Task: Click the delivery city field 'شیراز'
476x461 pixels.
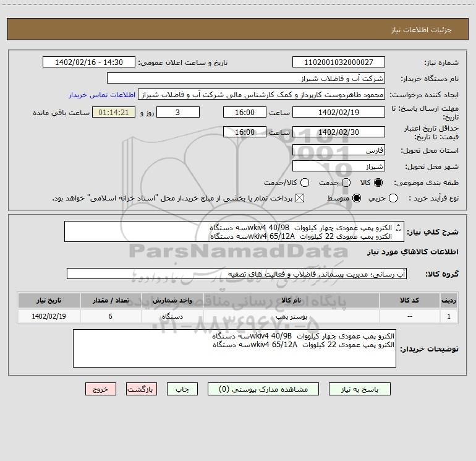Action: 339,166
